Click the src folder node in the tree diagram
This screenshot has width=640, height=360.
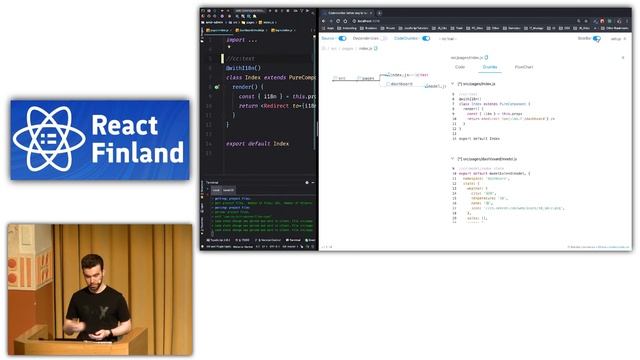pos(340,78)
